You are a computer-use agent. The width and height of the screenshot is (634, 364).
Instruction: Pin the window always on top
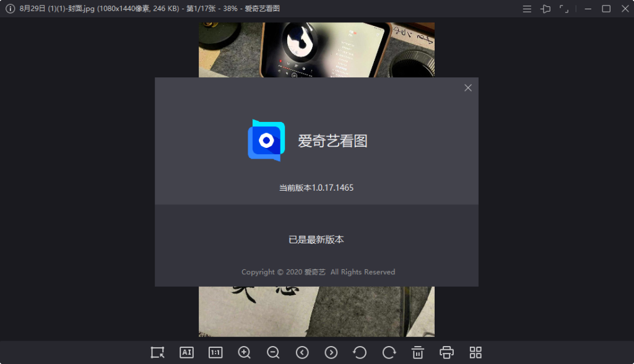click(x=545, y=9)
